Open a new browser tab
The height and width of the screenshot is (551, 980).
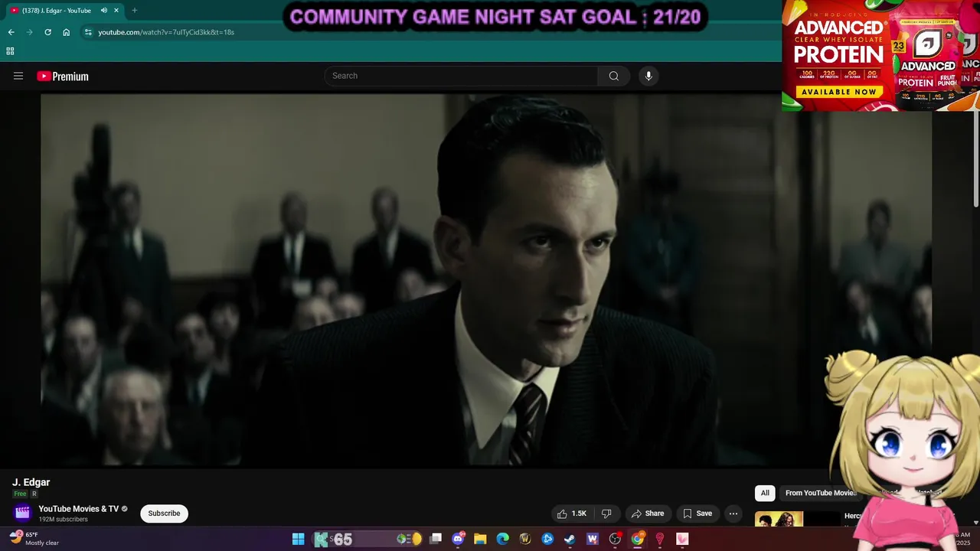coord(135,10)
